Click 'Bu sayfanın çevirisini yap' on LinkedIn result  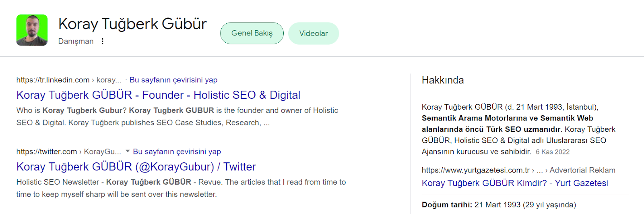(x=173, y=80)
